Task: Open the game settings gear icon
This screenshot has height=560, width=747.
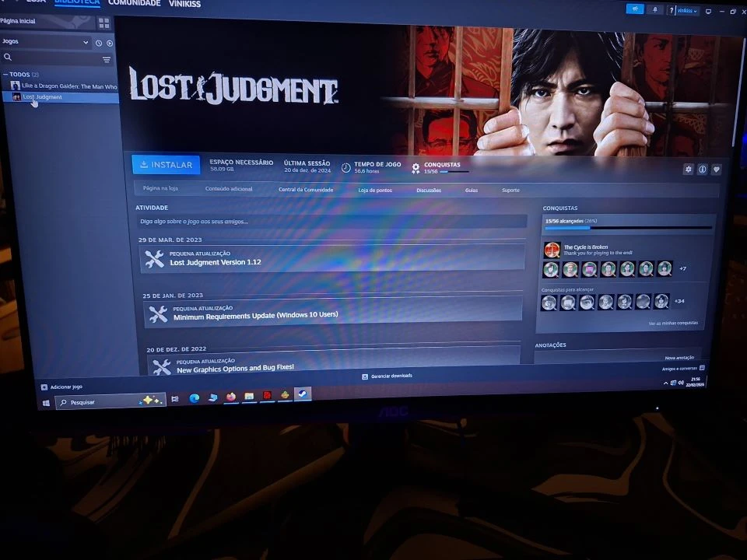Action: [x=688, y=170]
